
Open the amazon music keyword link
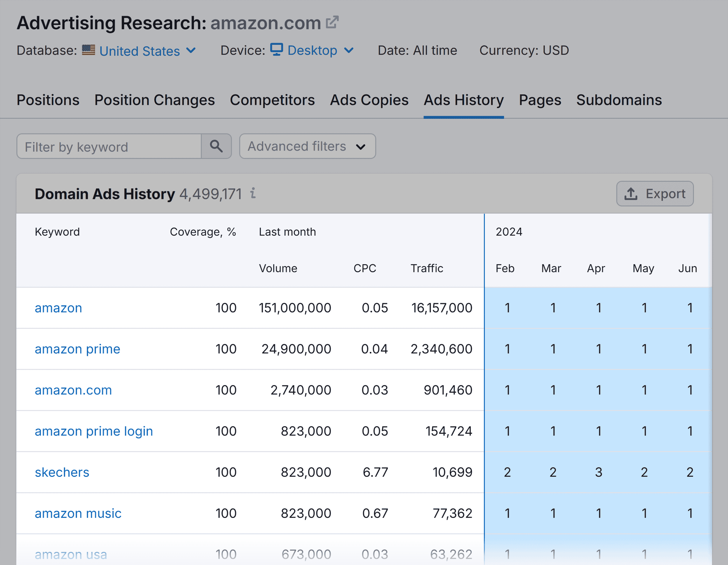[x=78, y=513]
